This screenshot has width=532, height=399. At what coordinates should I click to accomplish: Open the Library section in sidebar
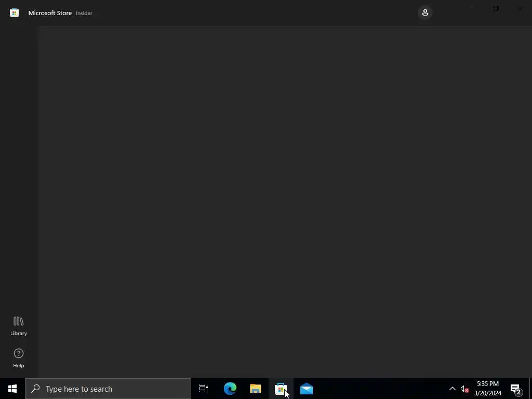coord(19,326)
